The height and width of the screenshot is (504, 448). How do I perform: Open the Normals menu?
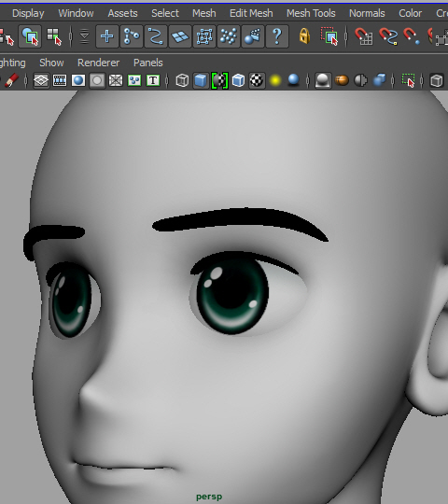coord(367,13)
